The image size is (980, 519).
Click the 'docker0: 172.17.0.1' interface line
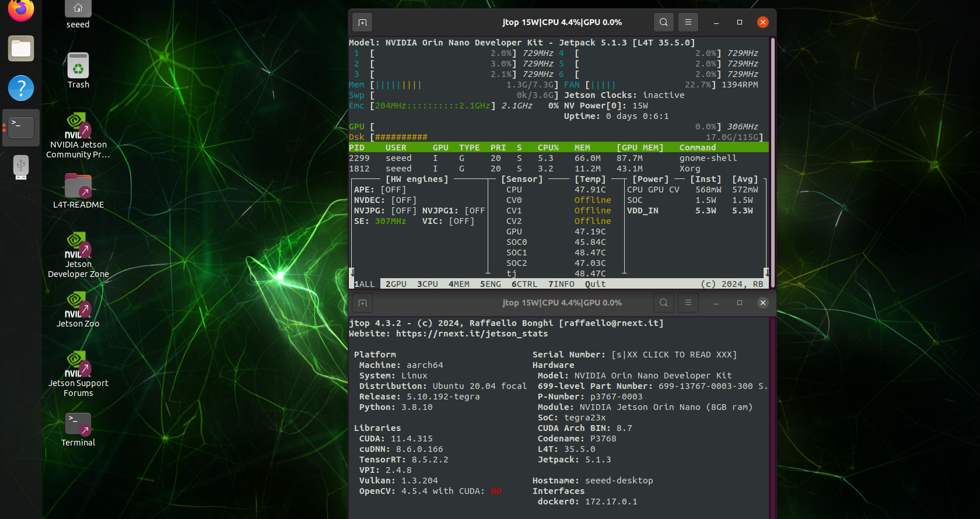pos(587,502)
